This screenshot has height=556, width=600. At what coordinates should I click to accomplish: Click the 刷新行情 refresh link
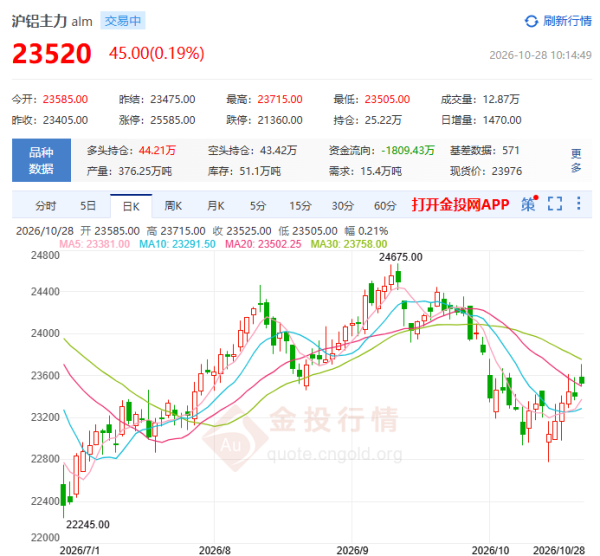pos(567,21)
